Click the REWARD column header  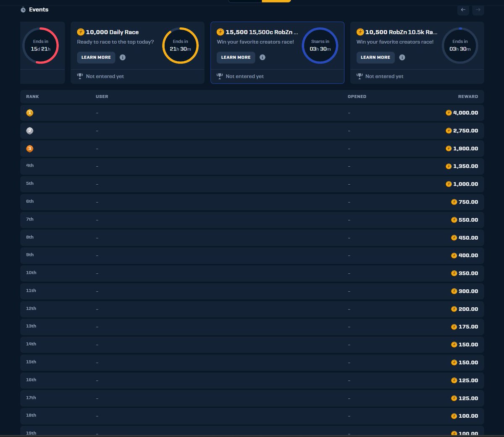point(468,97)
